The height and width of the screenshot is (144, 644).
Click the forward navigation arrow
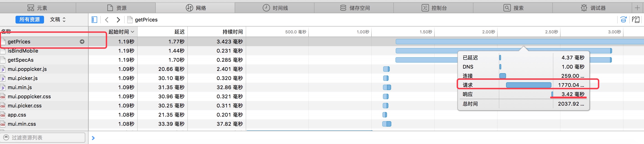[x=118, y=19]
